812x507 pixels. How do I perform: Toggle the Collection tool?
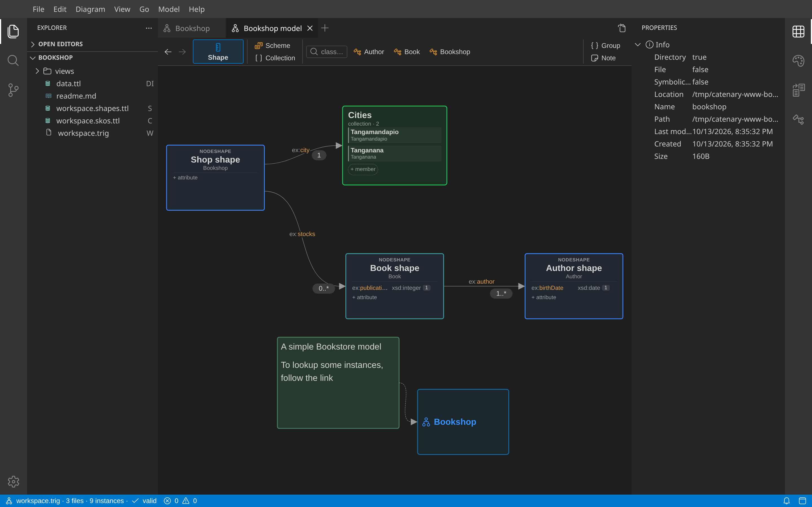[275, 58]
